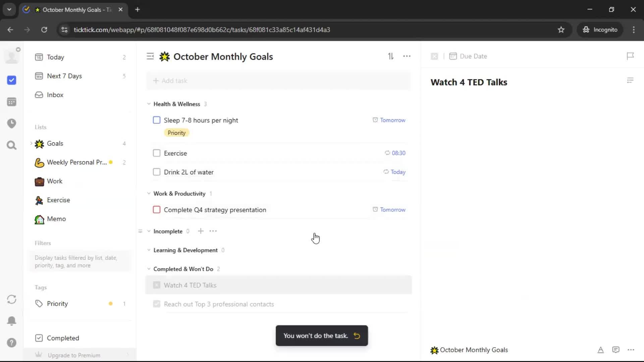Click the Sync icon in left rail

11,299
